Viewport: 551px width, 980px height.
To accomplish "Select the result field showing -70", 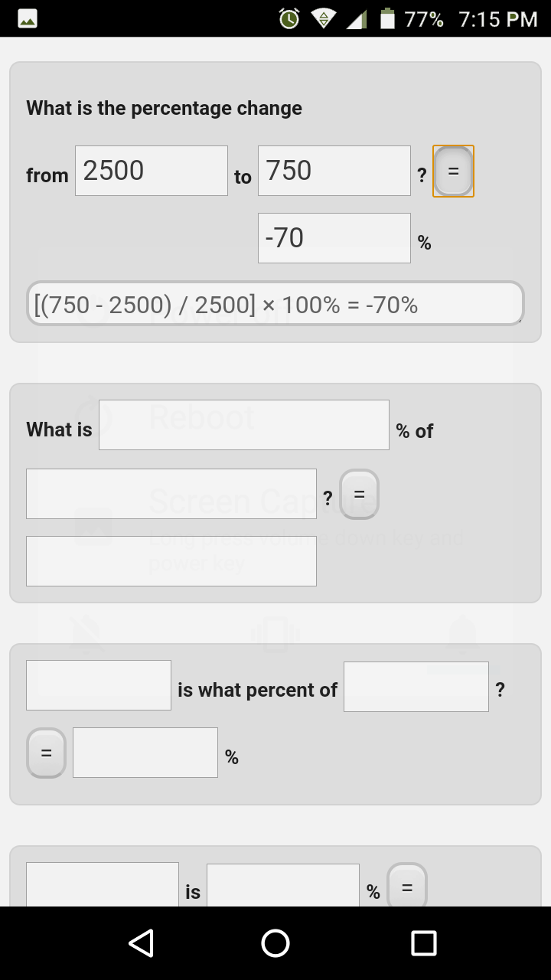I will pyautogui.click(x=334, y=237).
